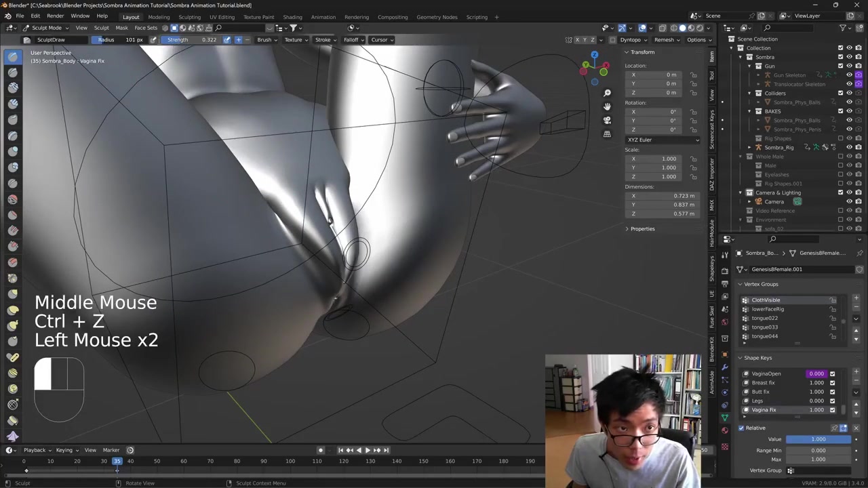
Task: Open the Render menu
Action: coord(55,16)
